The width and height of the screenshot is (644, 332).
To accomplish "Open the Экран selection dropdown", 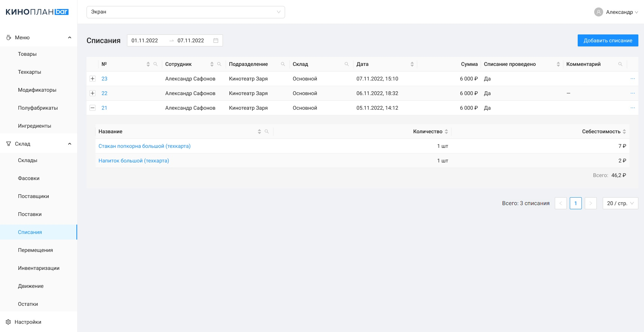I will 186,12.
